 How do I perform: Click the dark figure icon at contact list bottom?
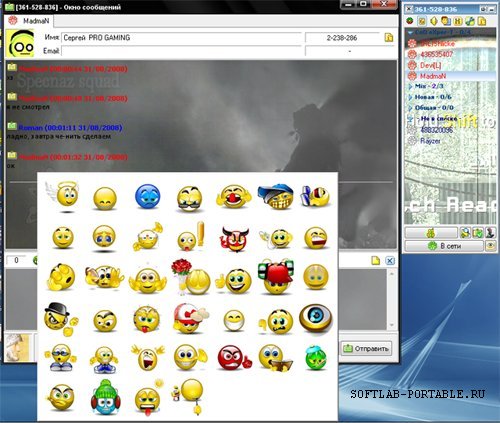point(490,233)
